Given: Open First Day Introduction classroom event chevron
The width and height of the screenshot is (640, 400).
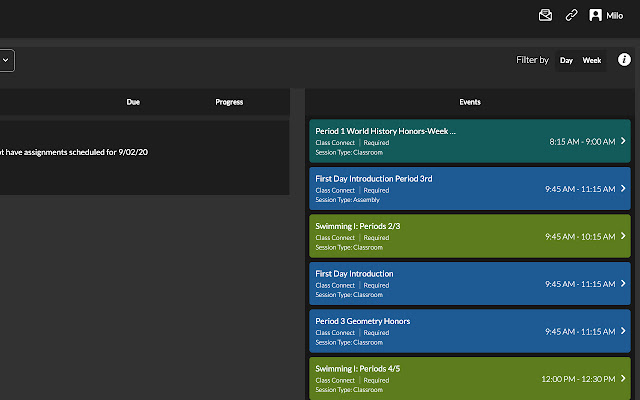Looking at the screenshot, I should 623,283.
